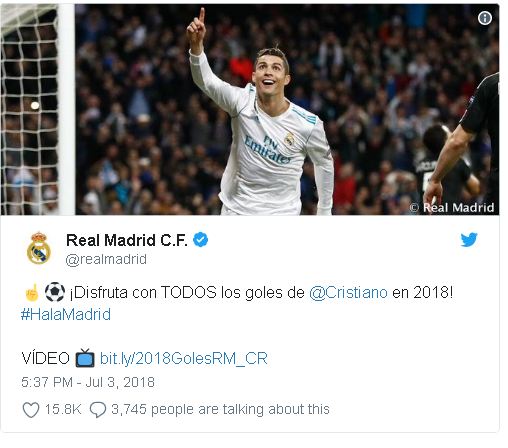Click the @realmadrid handle
Viewport: 508px width, 448px height.
[106, 259]
